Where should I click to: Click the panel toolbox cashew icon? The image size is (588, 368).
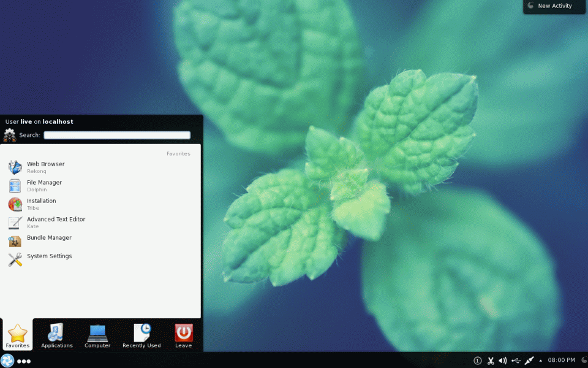(584, 360)
